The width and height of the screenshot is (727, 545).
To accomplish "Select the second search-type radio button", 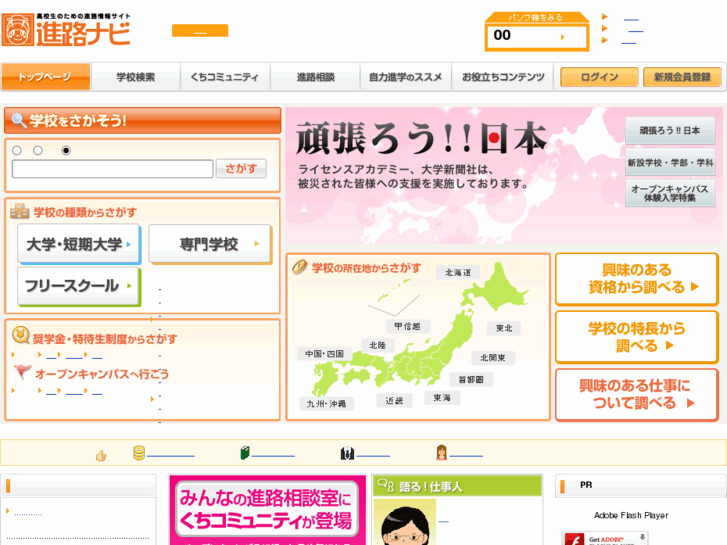I will 38,150.
